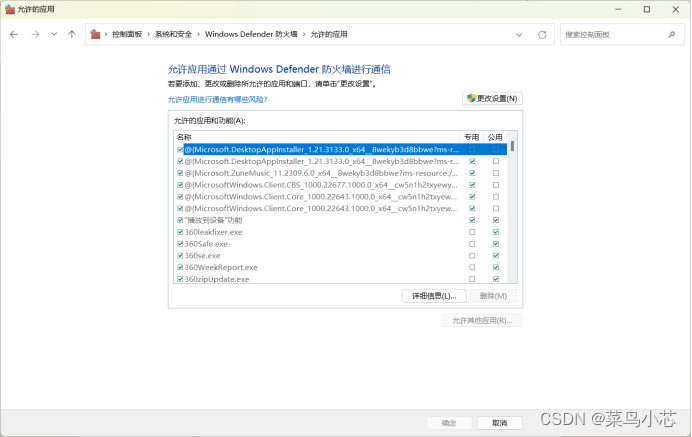This screenshot has width=692, height=437.
Task: Toggle checkbox for 360WeekReport.exe
Action: pos(180,267)
